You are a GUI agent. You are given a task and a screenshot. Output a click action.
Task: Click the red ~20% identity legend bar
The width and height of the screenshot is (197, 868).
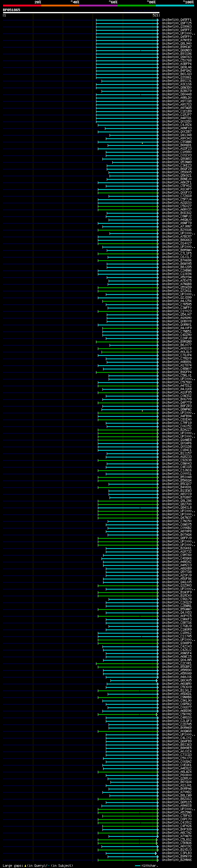point(22,6)
